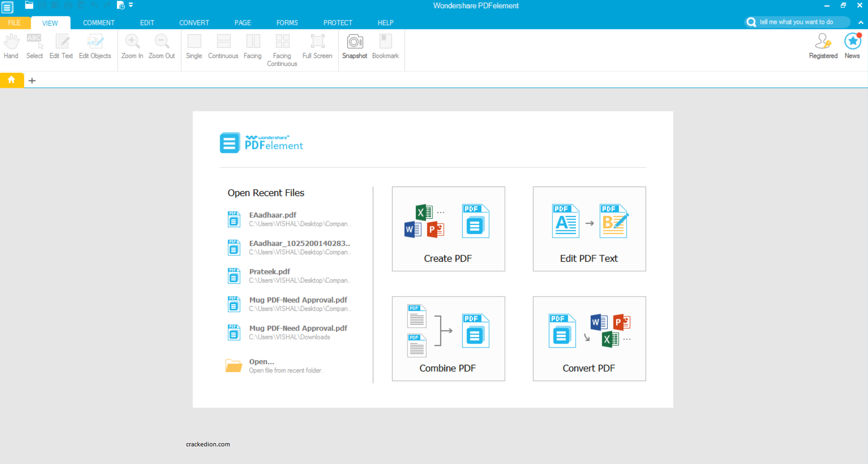The height and width of the screenshot is (464, 868).
Task: Open Mug PDF-Need Approval.pdf from Desktop
Action: (x=290, y=304)
